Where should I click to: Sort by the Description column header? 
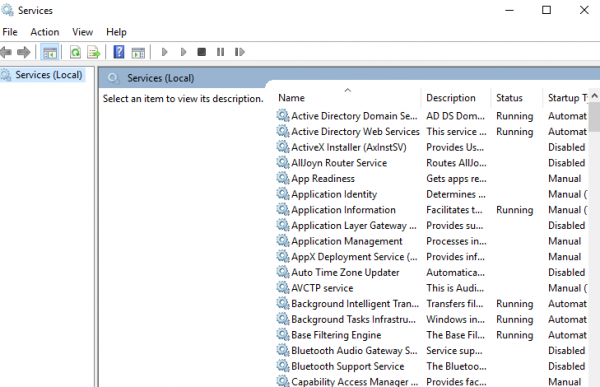click(456, 98)
